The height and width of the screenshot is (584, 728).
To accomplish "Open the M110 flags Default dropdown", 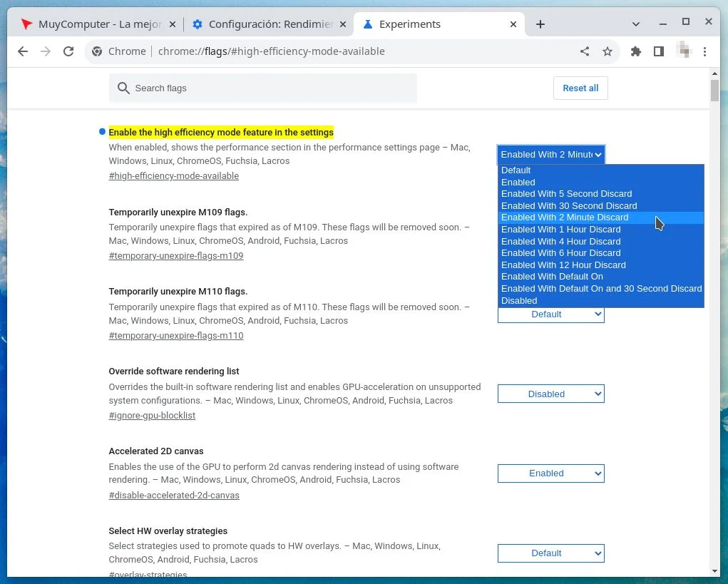I will click(x=551, y=314).
